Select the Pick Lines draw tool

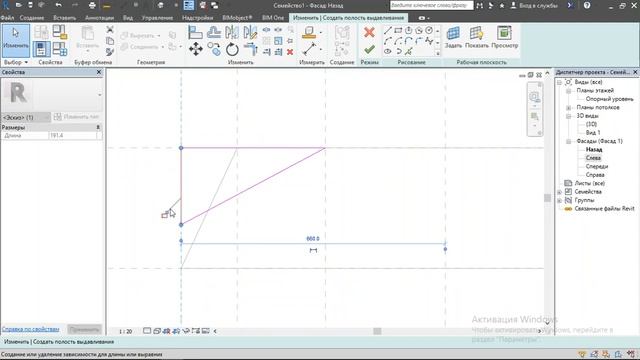pyautogui.click(x=408, y=51)
